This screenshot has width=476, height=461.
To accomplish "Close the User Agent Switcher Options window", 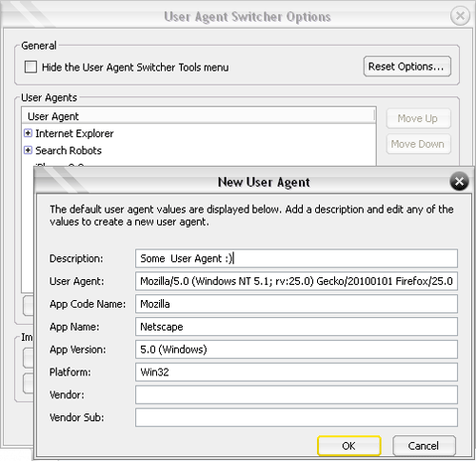I will [x=460, y=15].
